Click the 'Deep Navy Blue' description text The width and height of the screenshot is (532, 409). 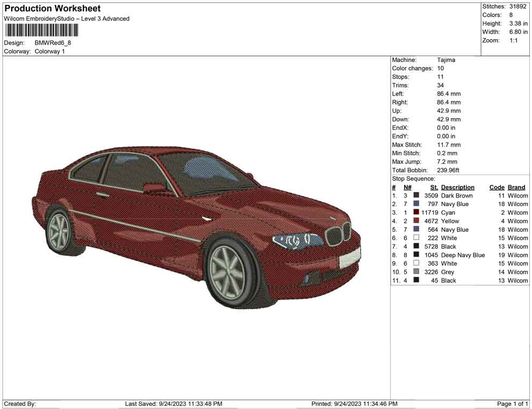tap(463, 255)
